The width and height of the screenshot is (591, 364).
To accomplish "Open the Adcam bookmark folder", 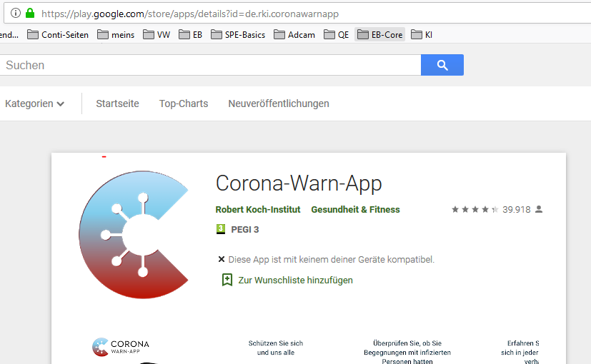I will pos(294,35).
